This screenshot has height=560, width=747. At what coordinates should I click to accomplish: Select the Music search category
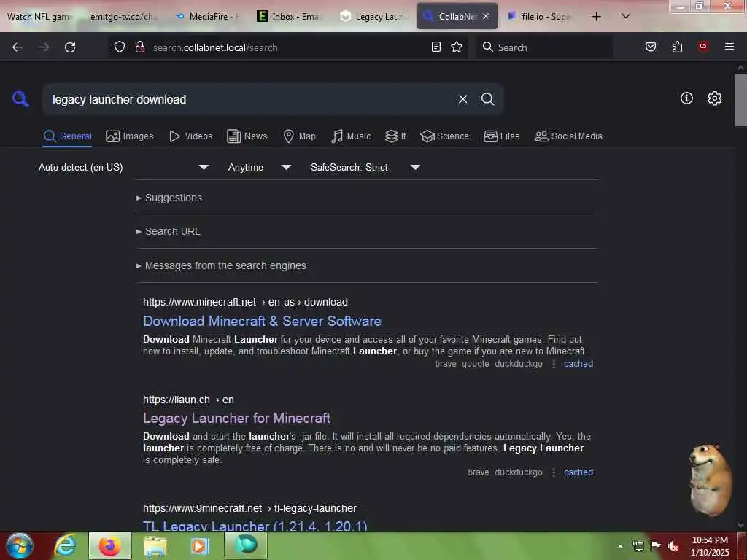tap(351, 136)
